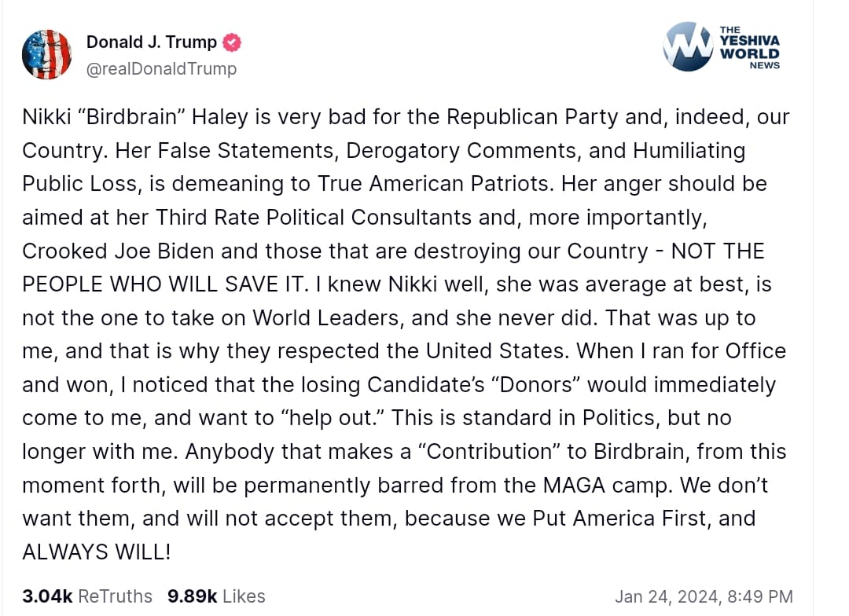
Task: Click Donald J. Trump's profile avatar
Action: [47, 54]
